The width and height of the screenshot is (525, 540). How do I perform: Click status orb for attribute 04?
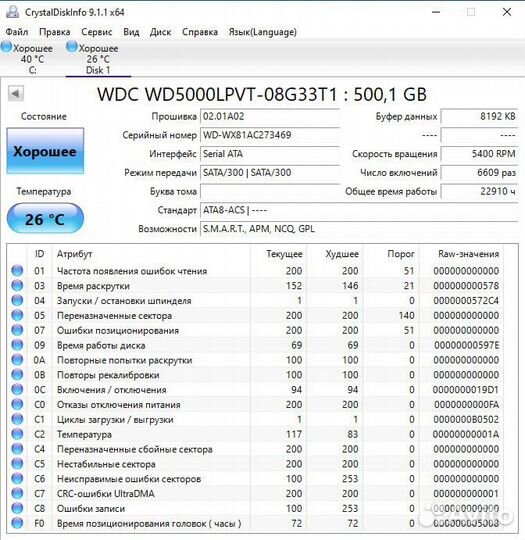(17, 300)
